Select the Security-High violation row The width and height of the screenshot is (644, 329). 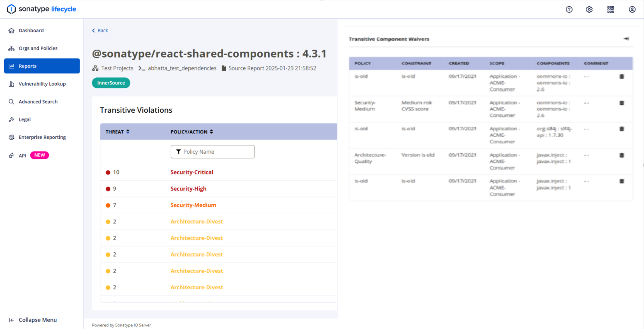(x=218, y=189)
